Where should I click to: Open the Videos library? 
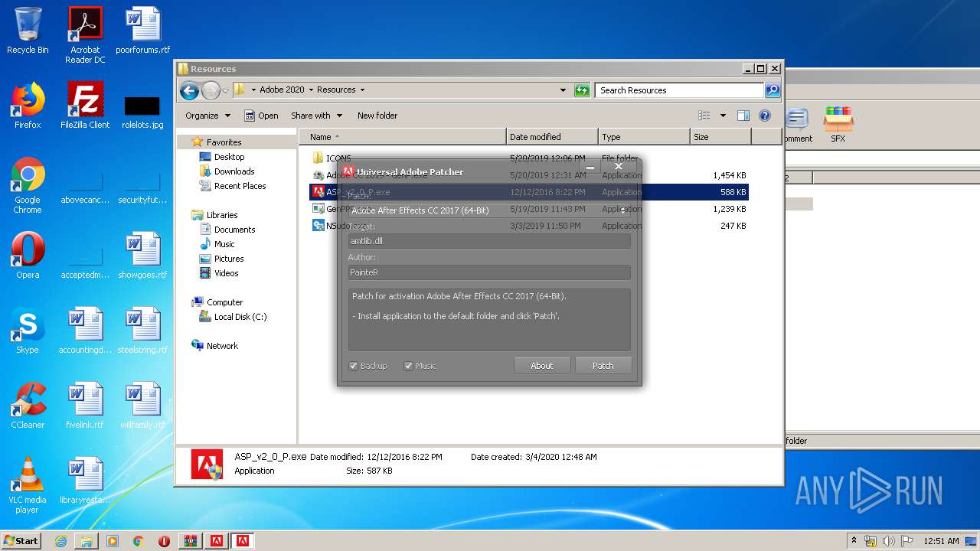[226, 273]
